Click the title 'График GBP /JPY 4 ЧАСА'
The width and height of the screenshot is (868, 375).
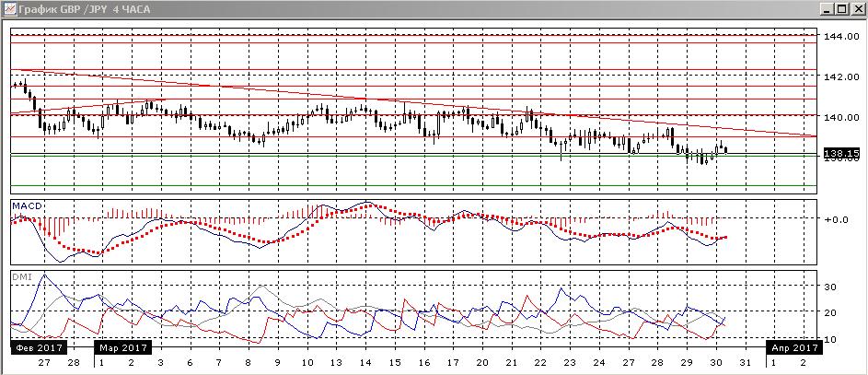pos(84,9)
